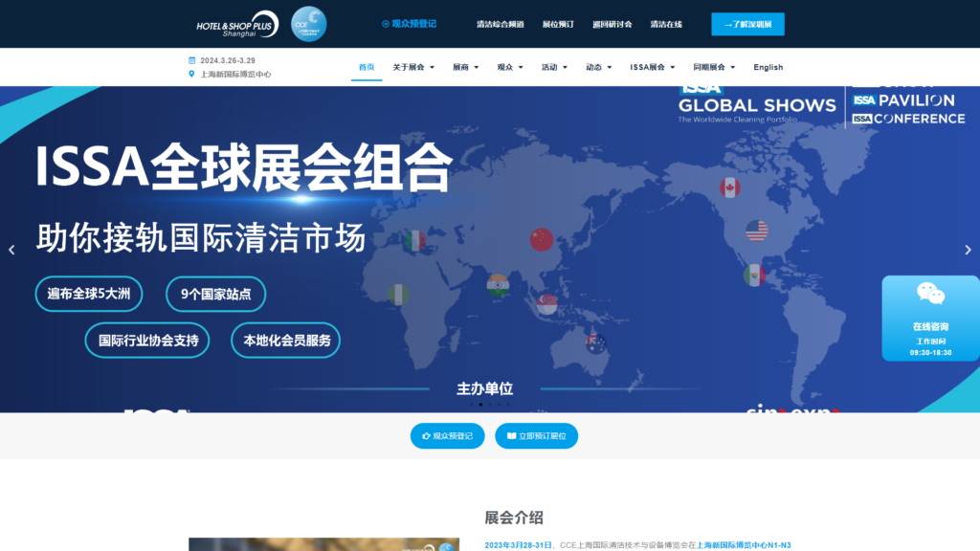
Task: Open 清洁在线 in top bar
Action: pyautogui.click(x=666, y=24)
